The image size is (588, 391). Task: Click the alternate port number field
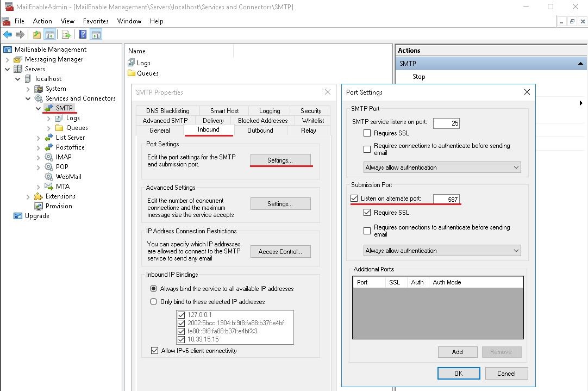(x=448, y=198)
